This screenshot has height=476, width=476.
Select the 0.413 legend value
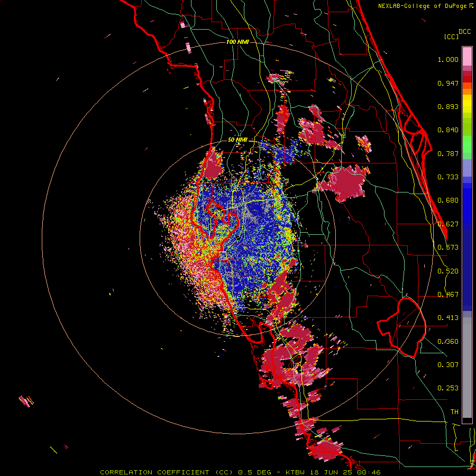(448, 318)
